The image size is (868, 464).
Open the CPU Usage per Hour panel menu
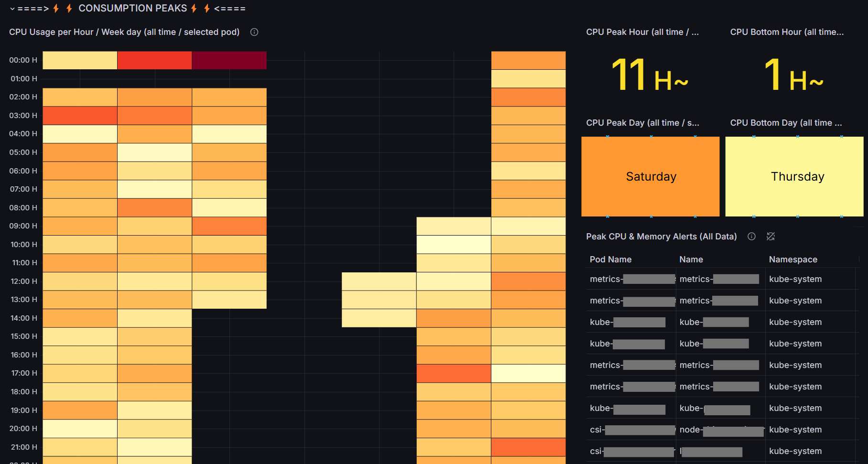(124, 32)
